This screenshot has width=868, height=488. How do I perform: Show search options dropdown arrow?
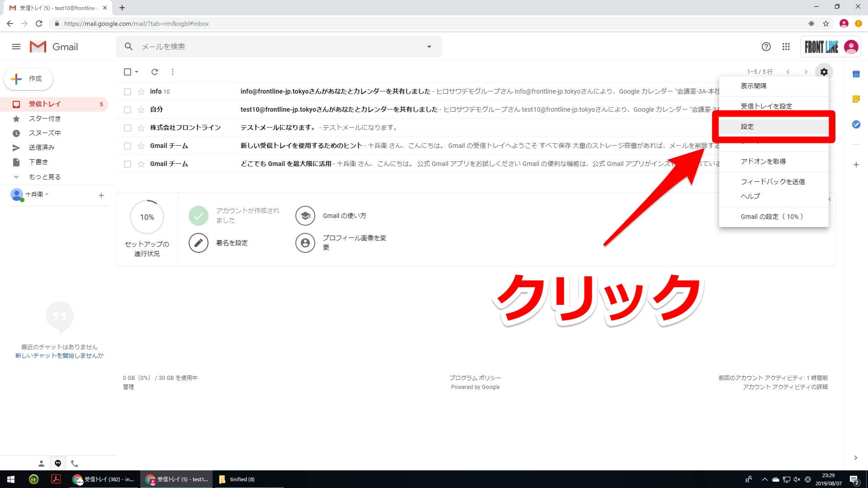click(x=429, y=47)
